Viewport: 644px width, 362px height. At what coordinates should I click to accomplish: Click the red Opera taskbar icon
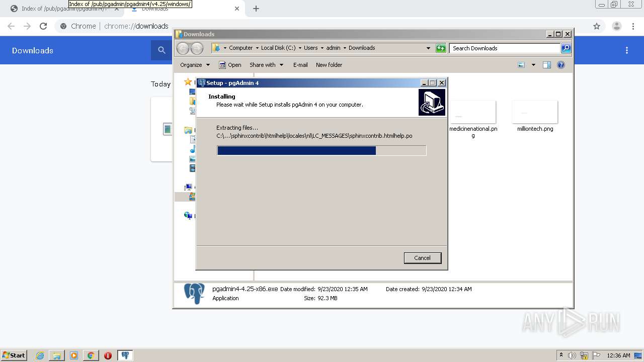tap(108, 355)
